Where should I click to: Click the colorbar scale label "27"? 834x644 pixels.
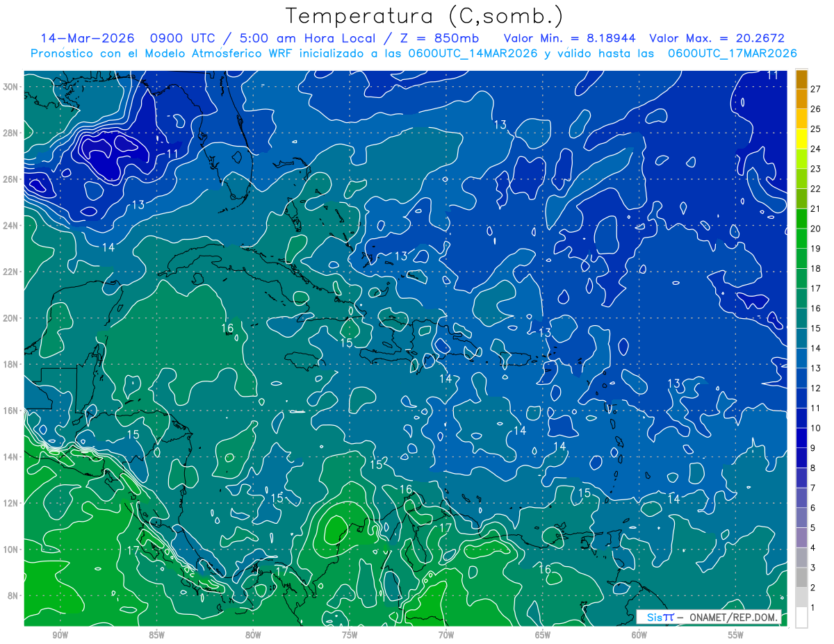[816, 89]
